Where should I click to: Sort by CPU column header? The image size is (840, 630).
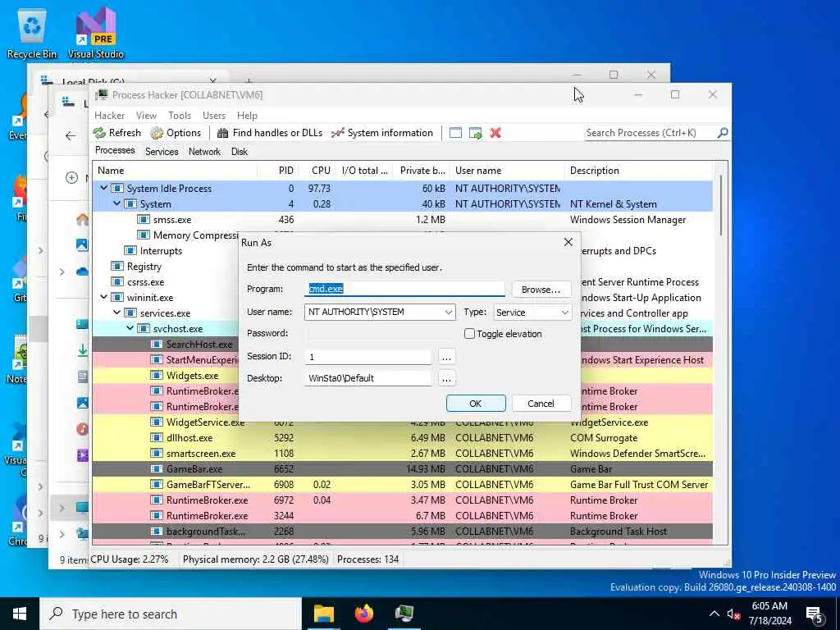[x=317, y=171]
